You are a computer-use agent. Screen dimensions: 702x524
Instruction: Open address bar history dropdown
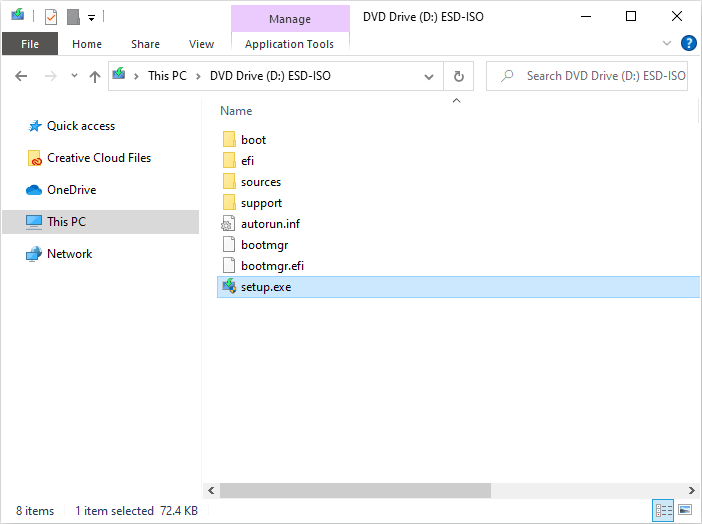pos(429,77)
